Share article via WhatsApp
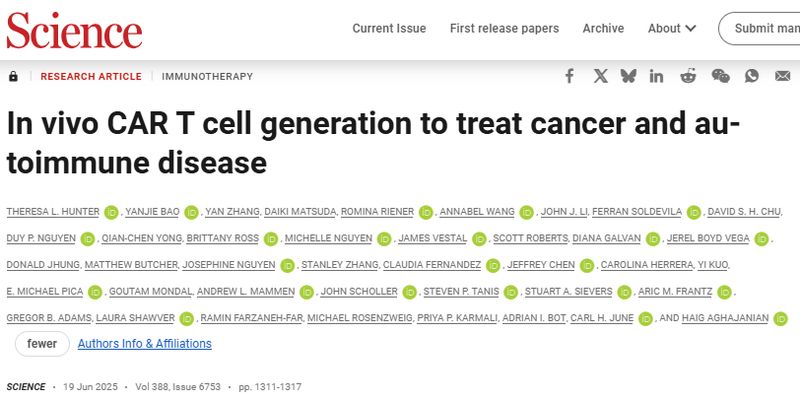 click(752, 76)
